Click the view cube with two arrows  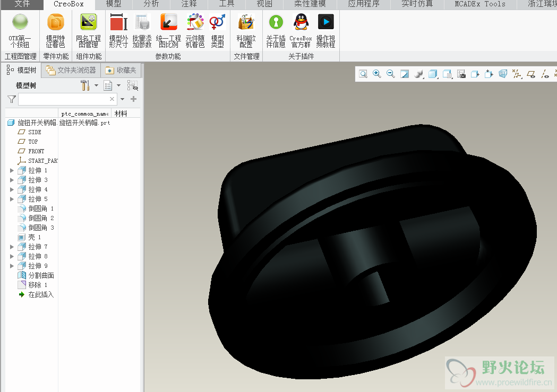click(x=489, y=74)
